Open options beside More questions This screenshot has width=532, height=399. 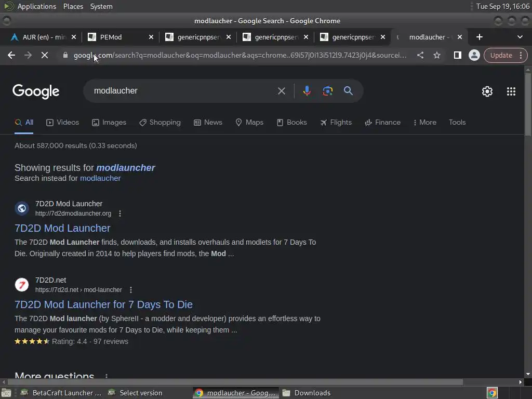coord(107,376)
